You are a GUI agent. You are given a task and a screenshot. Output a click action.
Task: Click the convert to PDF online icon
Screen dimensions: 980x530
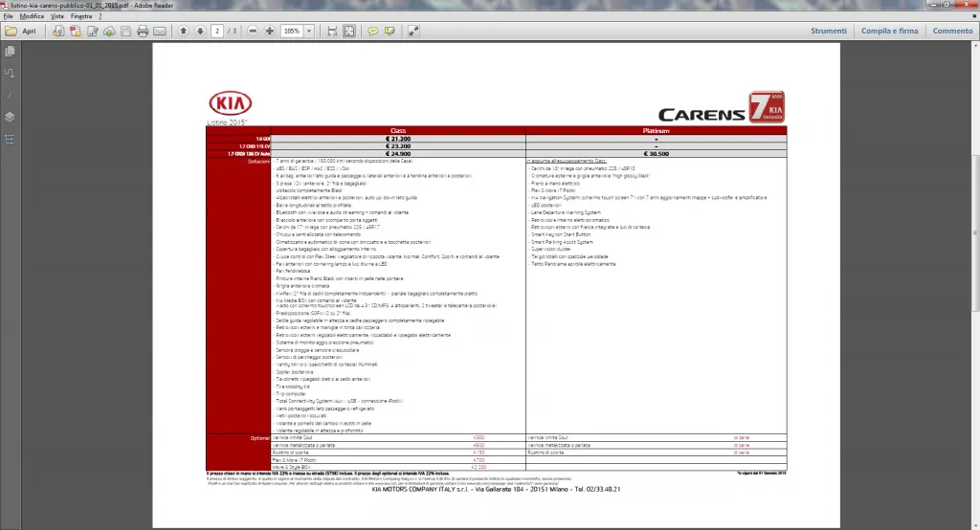[x=58, y=31]
